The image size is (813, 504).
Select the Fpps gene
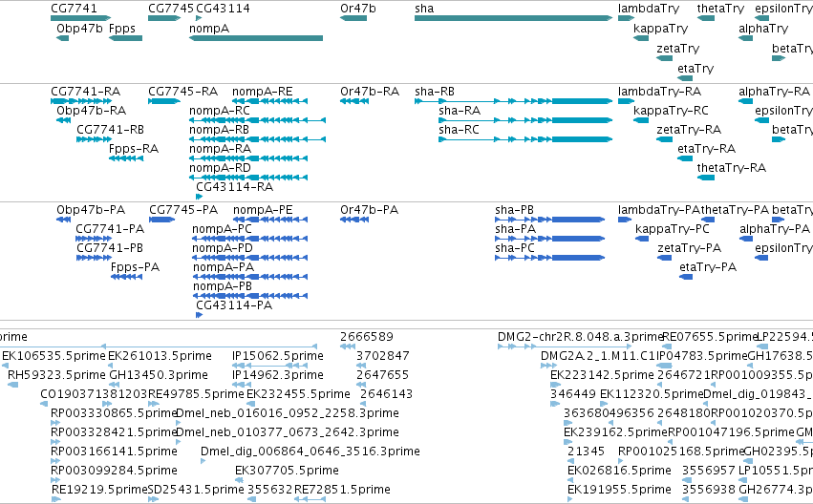click(125, 38)
